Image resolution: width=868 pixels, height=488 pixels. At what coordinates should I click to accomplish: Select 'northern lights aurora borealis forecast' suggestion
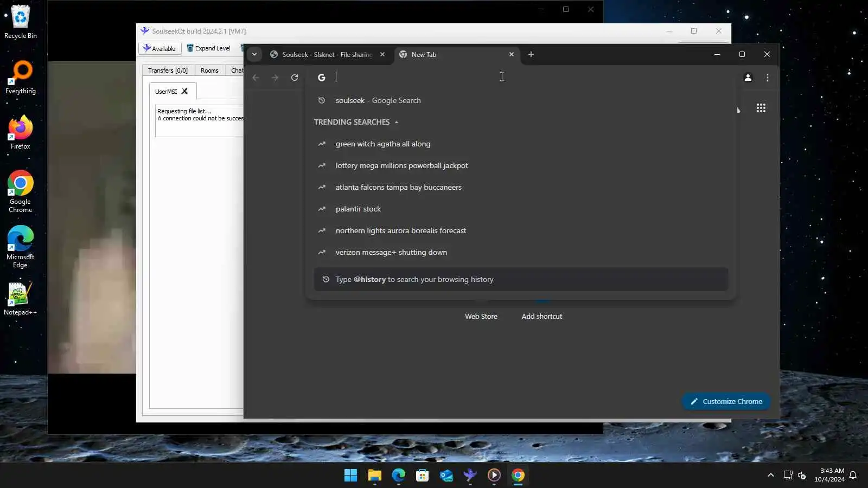(521, 230)
